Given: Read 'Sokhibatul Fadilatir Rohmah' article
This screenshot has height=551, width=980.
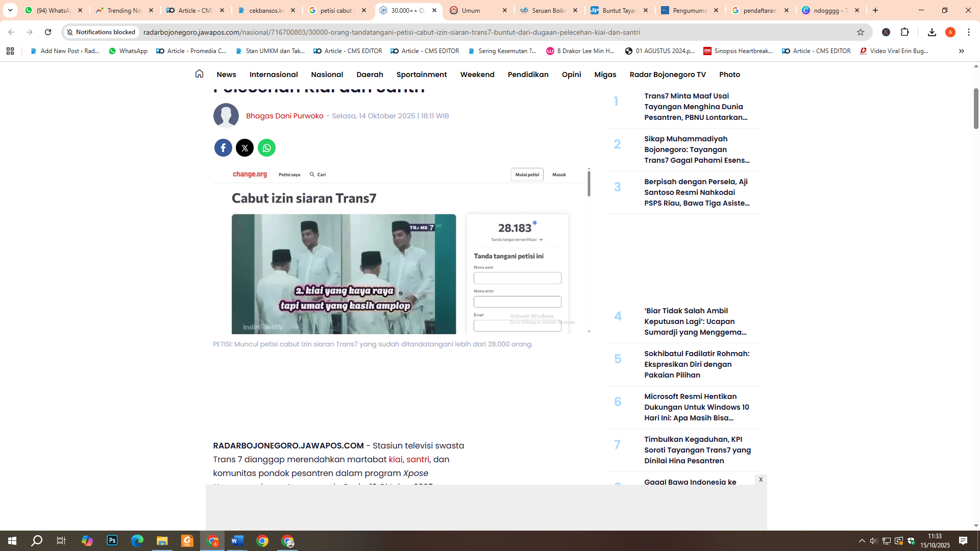Looking at the screenshot, I should click(697, 364).
